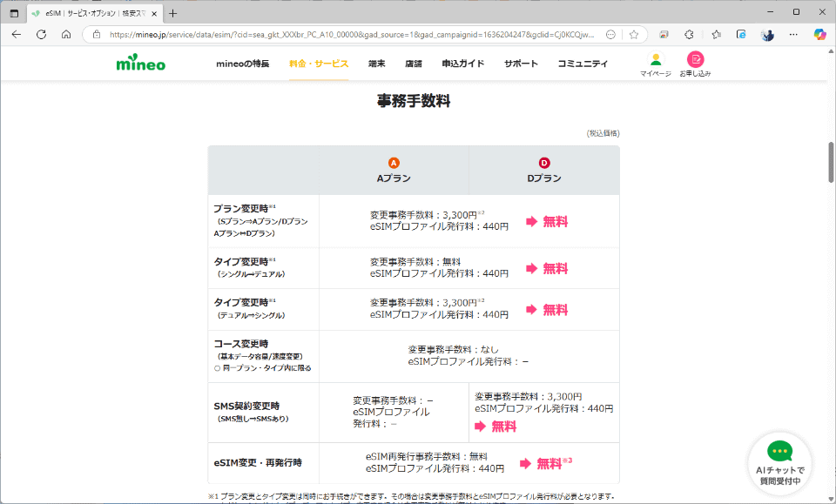The height and width of the screenshot is (504, 836).
Task: Open Extensions puzzle icon
Action: (x=689, y=35)
